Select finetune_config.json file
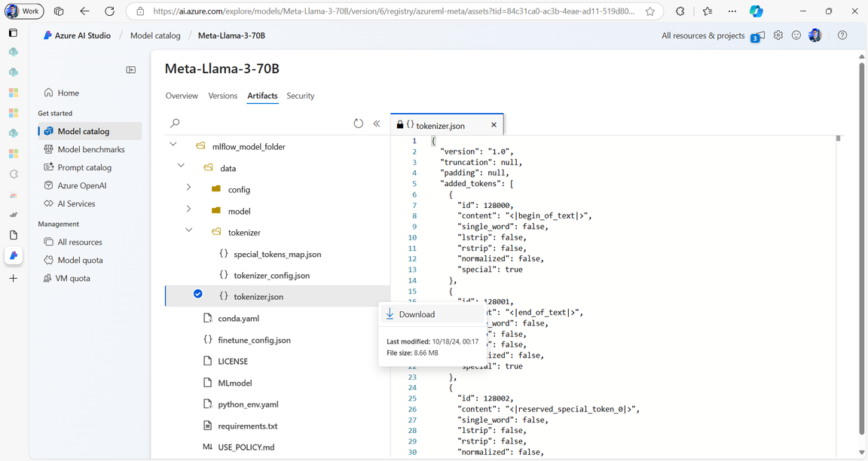868x461 pixels. [254, 340]
